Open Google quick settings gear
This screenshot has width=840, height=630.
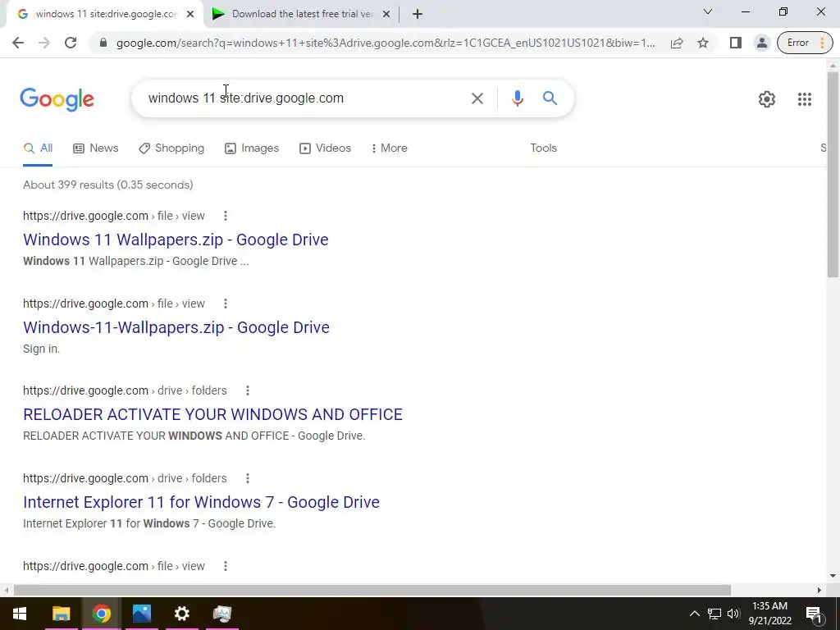click(767, 99)
